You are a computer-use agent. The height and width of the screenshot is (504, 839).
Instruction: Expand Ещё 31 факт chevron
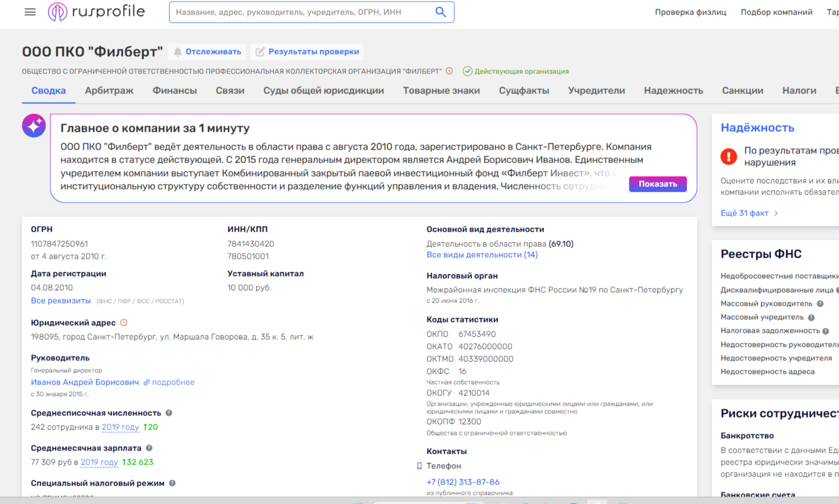click(x=776, y=213)
